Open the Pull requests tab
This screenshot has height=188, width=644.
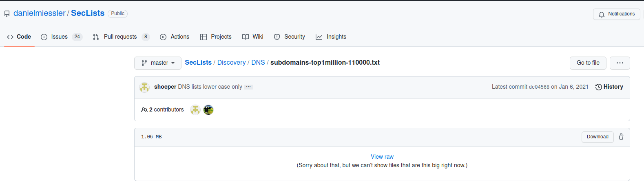point(121,37)
